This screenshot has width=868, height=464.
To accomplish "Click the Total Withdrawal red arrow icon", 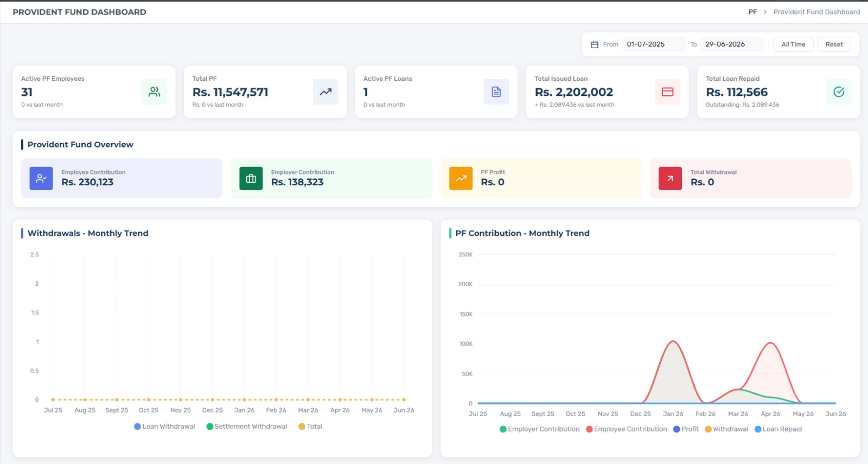I will [x=670, y=178].
